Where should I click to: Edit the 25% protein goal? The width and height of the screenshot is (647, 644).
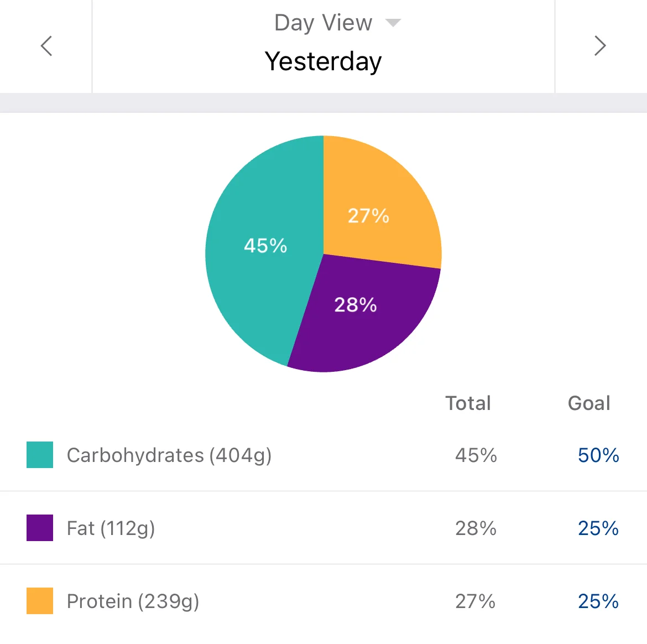pos(598,601)
